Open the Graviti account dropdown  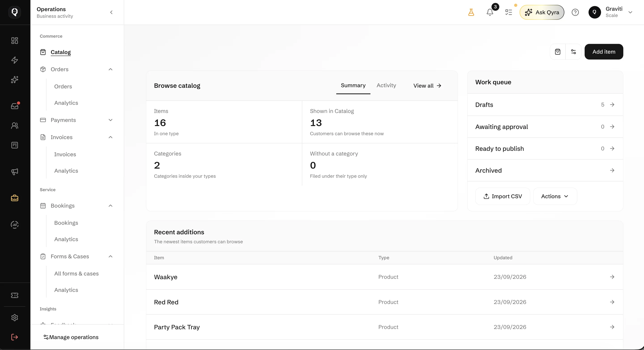pyautogui.click(x=611, y=12)
